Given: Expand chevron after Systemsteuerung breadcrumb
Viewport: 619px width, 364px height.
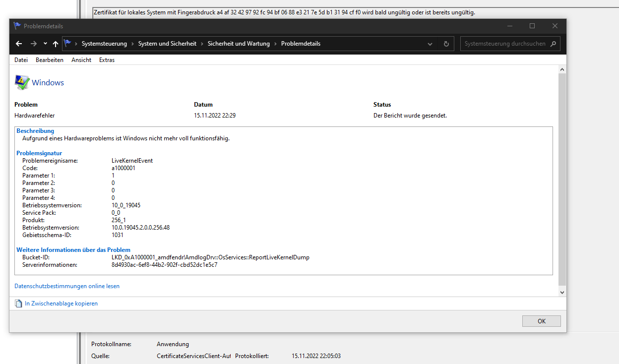Looking at the screenshot, I should (x=132, y=44).
